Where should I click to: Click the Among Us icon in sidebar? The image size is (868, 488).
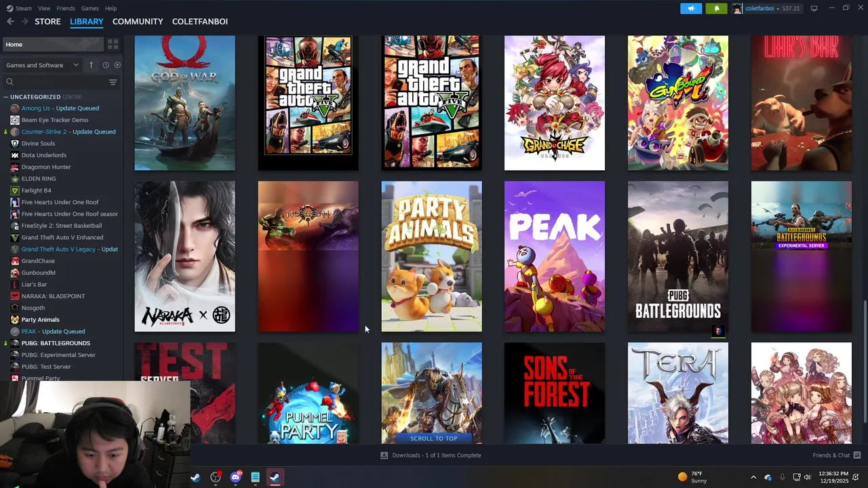[15, 108]
